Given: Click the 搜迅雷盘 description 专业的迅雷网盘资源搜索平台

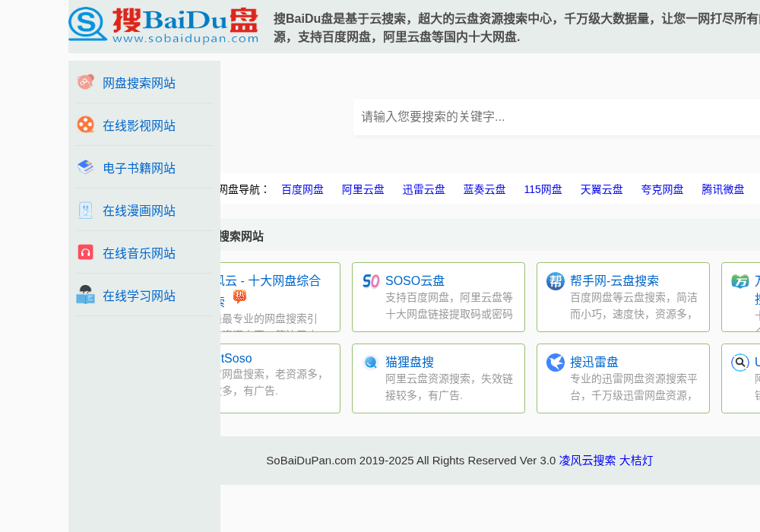Looking at the screenshot, I should click(x=634, y=387).
